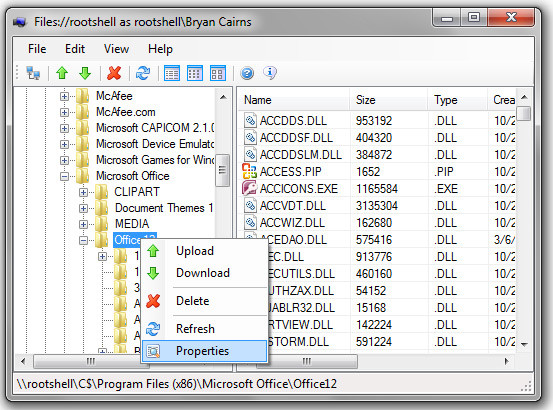
Task: Click the MEDIA folder icon
Action: tap(102, 224)
